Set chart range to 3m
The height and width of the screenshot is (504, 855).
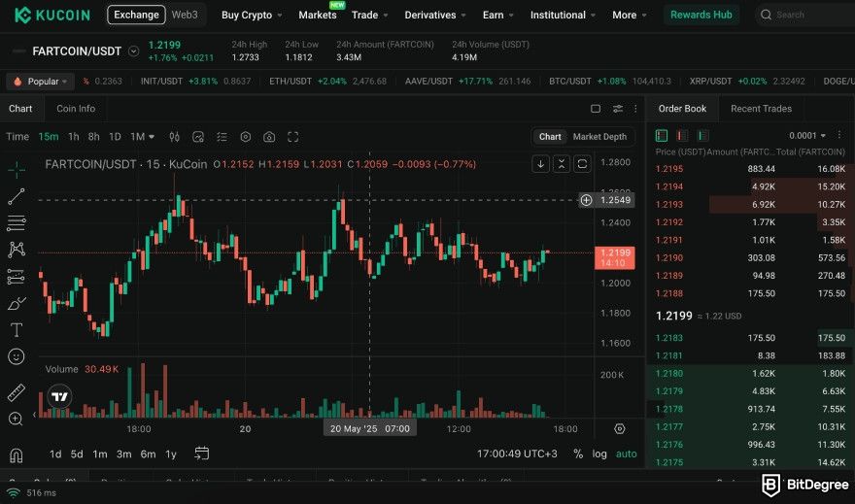[123, 454]
